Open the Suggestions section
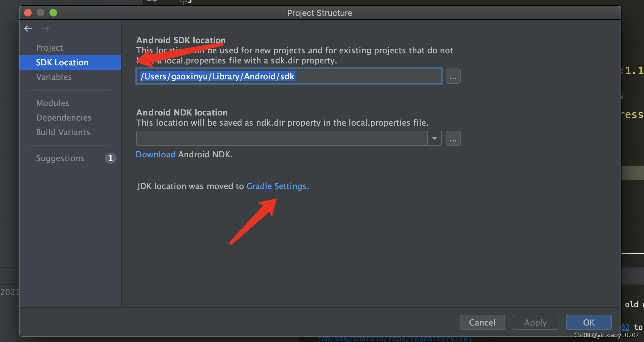Viewport: 644px width, 342px height. (60, 158)
